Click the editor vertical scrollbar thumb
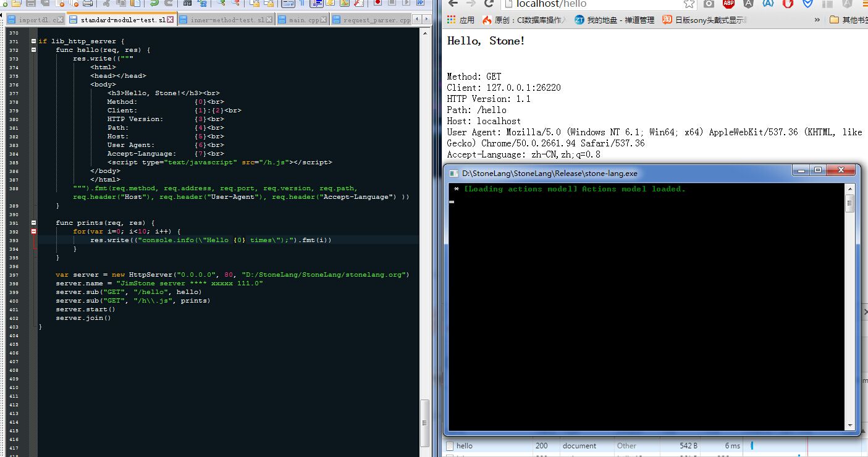 [425, 423]
